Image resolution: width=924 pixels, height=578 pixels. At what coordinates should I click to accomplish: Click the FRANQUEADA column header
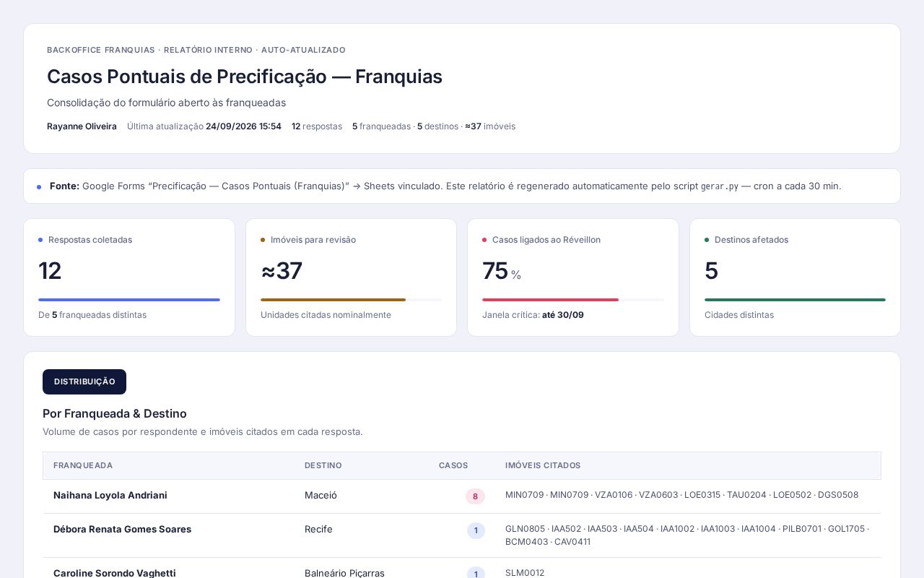[x=83, y=465]
